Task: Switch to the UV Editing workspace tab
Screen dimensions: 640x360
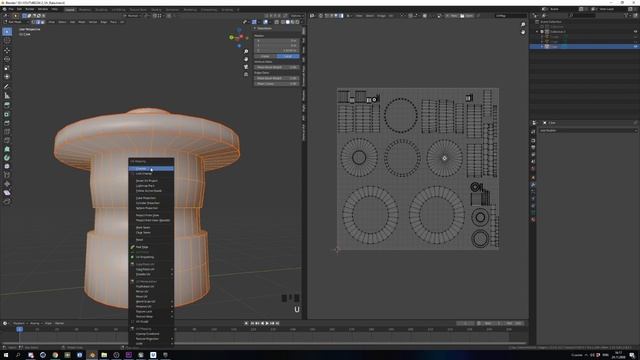Action: pyautogui.click(x=118, y=9)
